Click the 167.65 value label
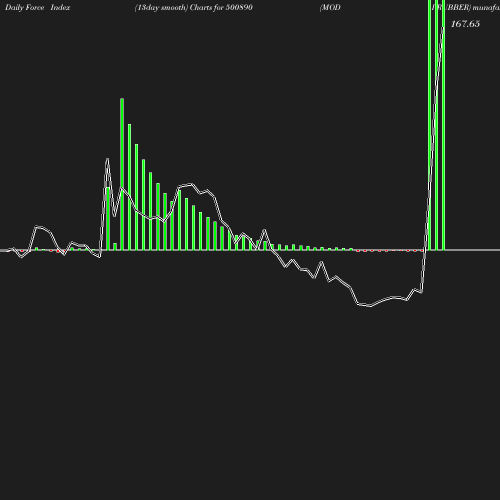500x500 pixels. point(465,24)
